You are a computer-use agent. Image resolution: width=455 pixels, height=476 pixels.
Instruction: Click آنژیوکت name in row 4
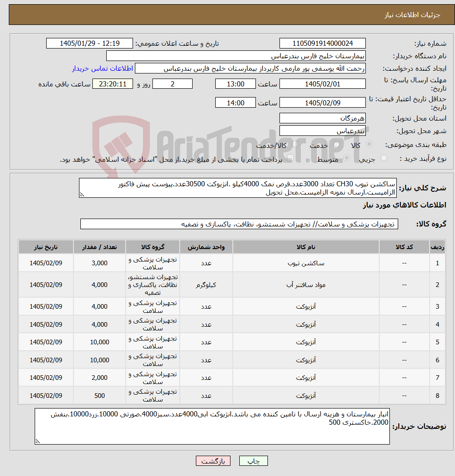click(306, 324)
